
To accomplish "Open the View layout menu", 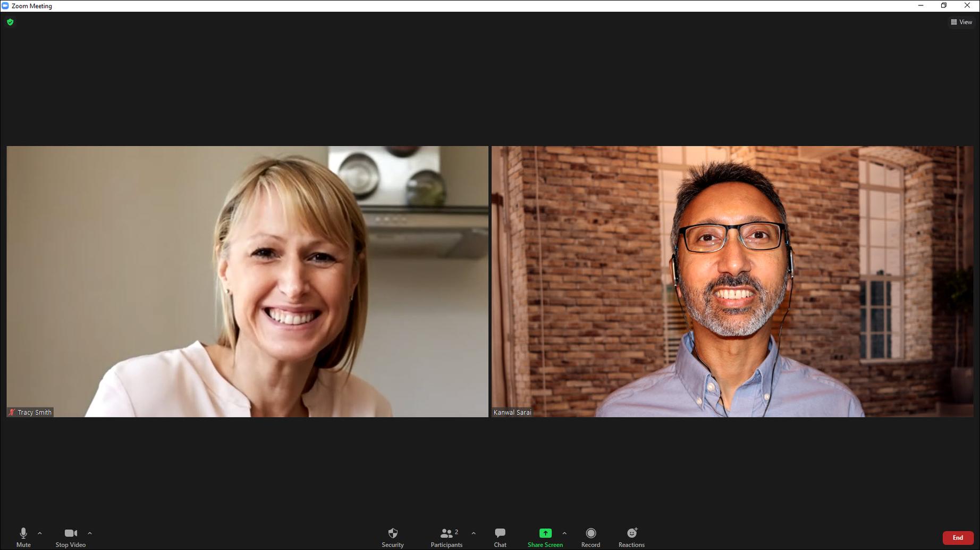I will [961, 22].
